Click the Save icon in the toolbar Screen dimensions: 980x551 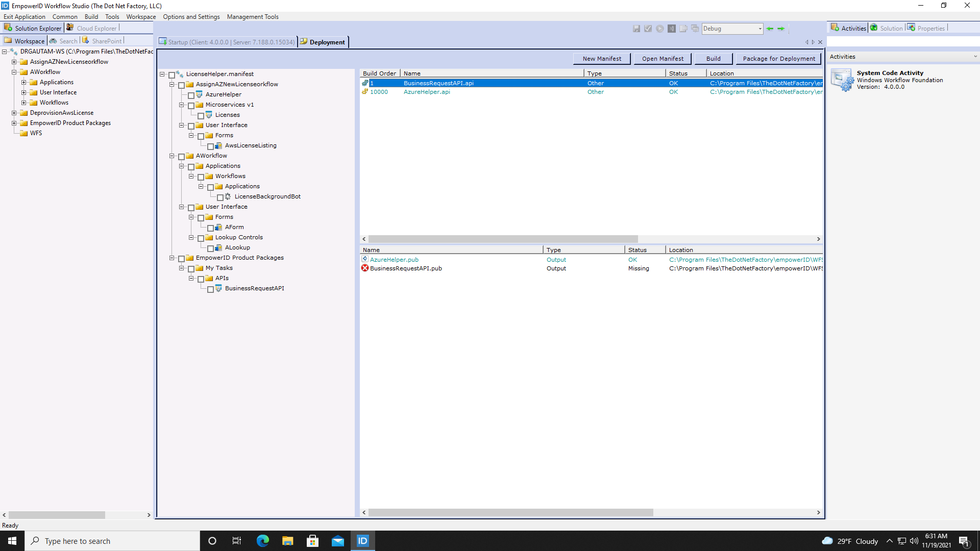click(x=636, y=29)
